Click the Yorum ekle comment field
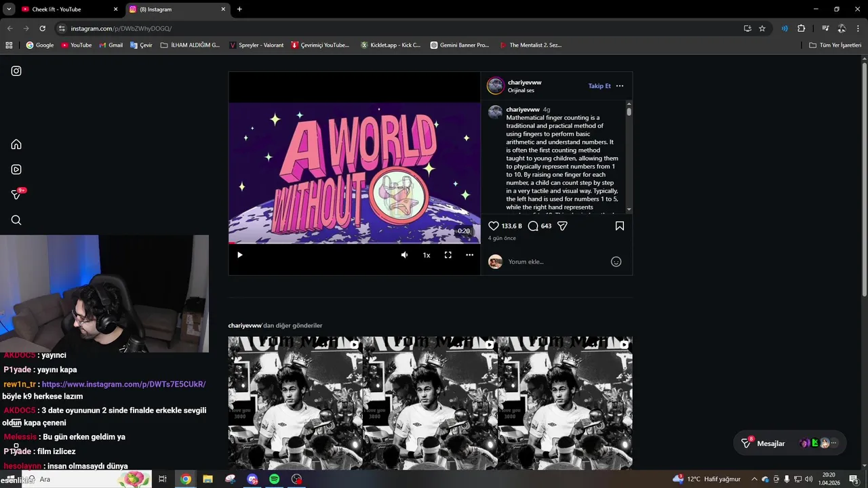868x488 pixels. click(556, 262)
